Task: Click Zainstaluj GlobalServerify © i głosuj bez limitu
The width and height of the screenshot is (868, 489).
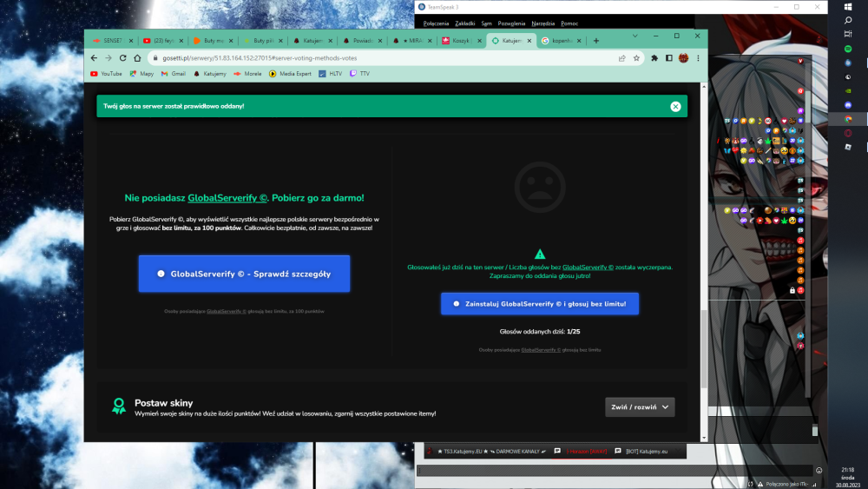Action: tap(540, 303)
